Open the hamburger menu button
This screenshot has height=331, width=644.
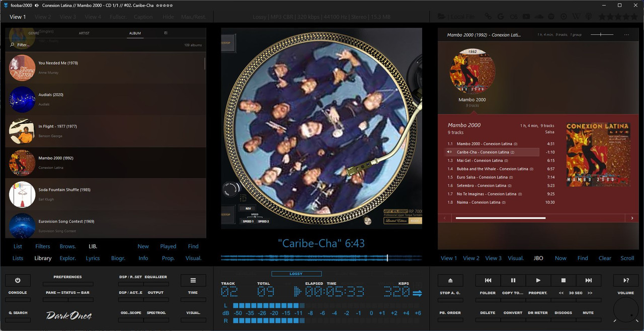(x=193, y=281)
